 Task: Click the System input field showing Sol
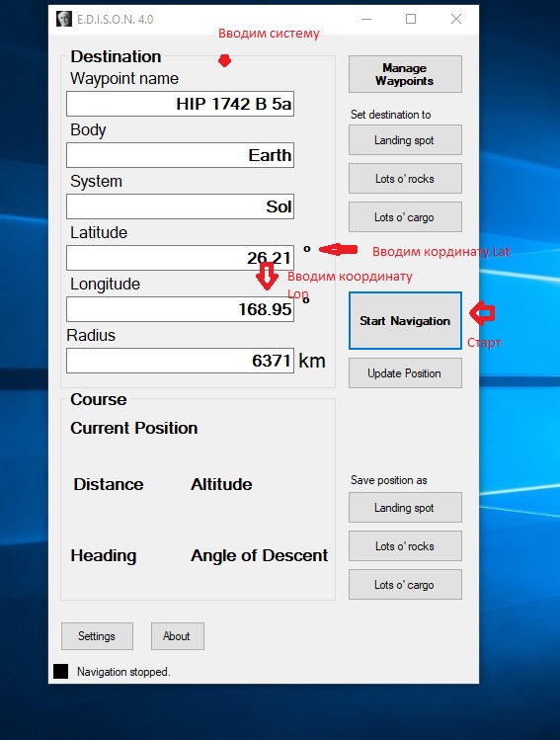click(x=180, y=206)
